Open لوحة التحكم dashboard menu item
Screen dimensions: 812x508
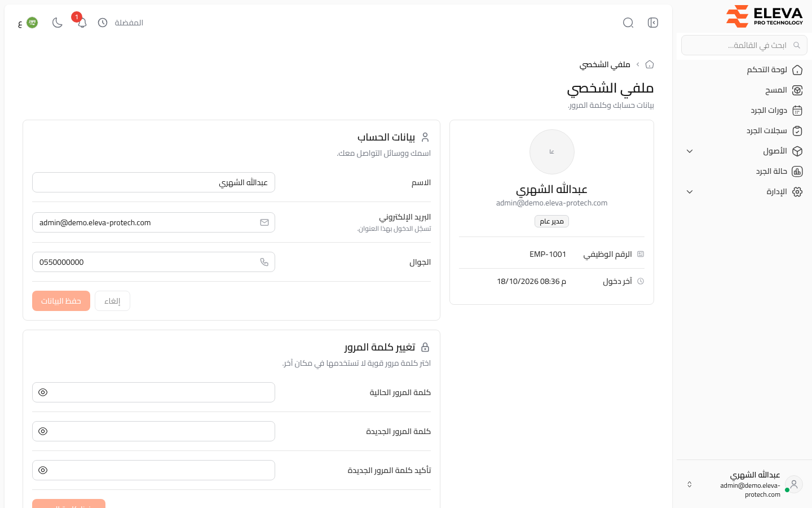coord(744,70)
